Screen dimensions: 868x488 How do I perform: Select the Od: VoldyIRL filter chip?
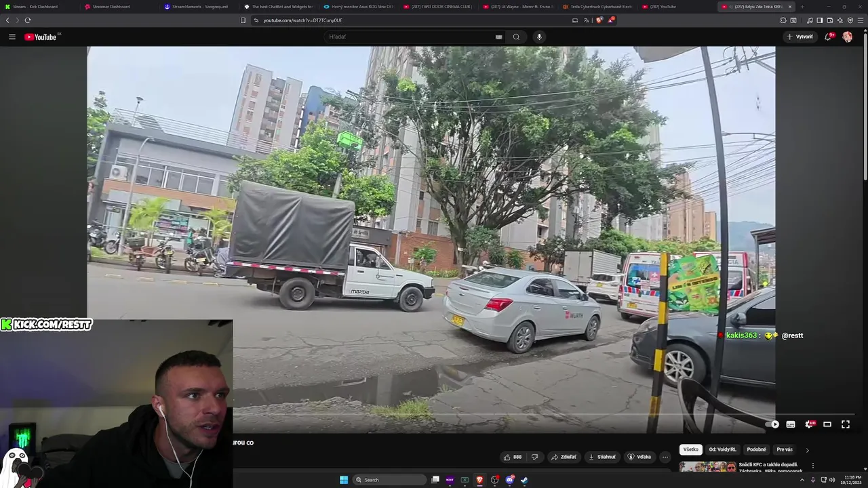722,449
